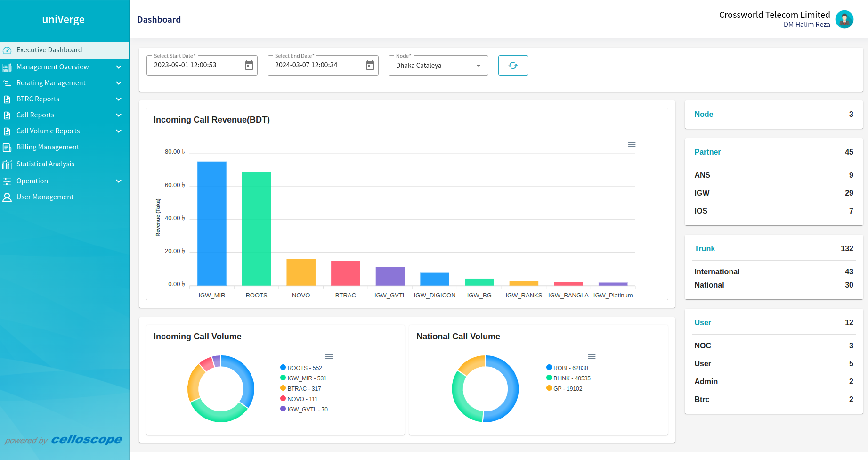868x460 pixels.
Task: Click the Node summary link
Action: coord(704,115)
